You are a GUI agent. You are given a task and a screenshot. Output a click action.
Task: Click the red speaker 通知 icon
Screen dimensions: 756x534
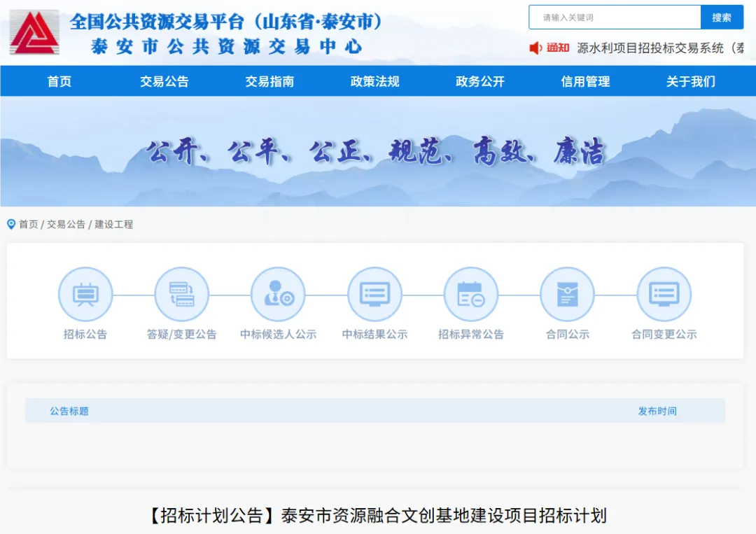[536, 48]
